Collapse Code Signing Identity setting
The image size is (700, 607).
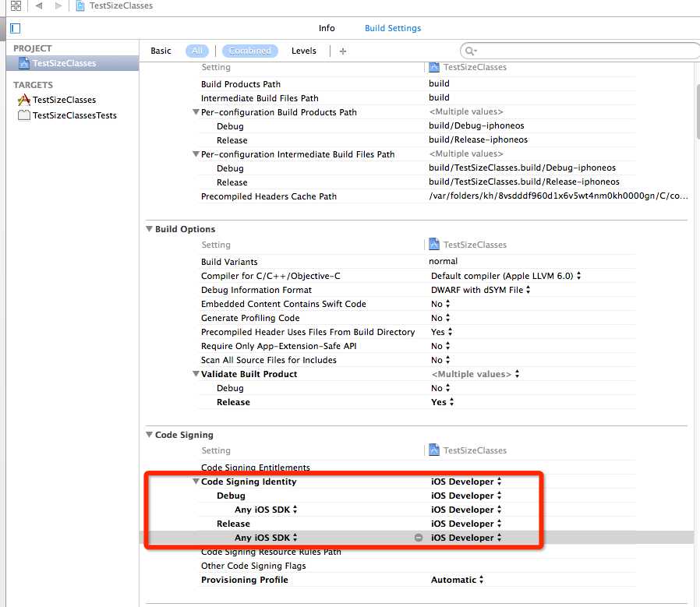click(196, 482)
